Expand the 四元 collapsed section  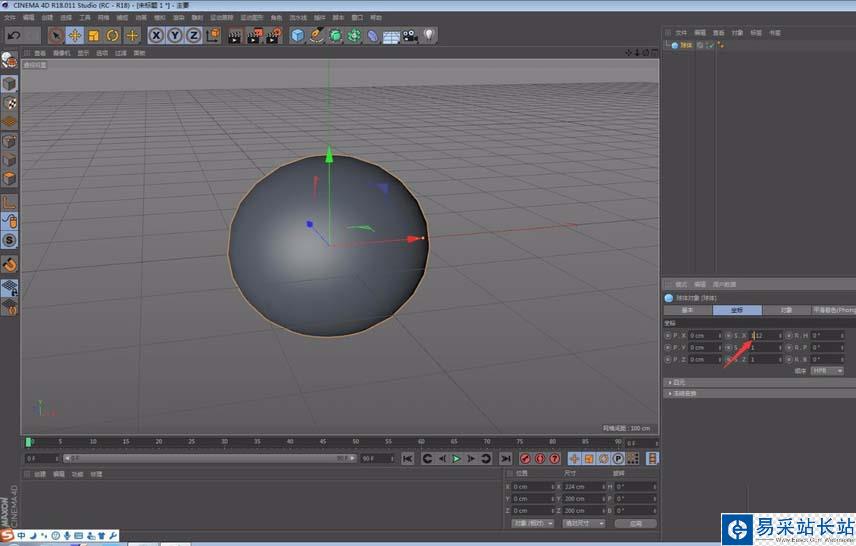[x=679, y=382]
